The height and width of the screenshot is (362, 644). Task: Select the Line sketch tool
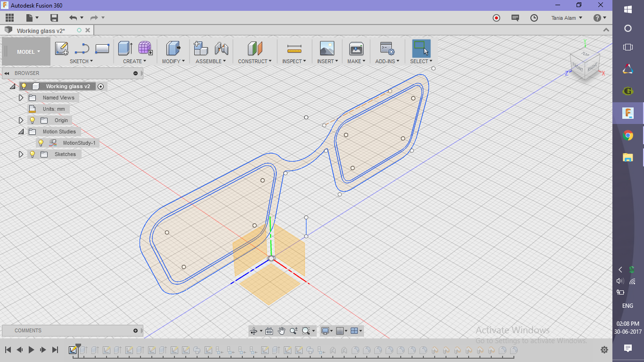82,49
